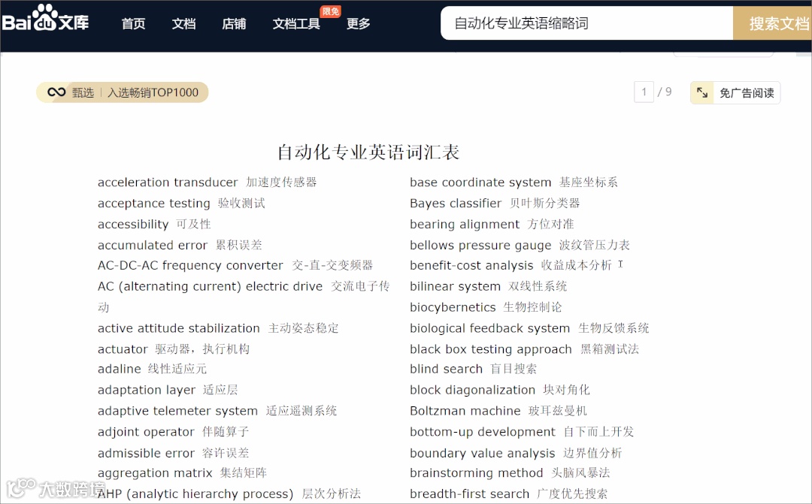The width and height of the screenshot is (812, 504).
Task: Open the 店铺 nav item
Action: click(234, 24)
